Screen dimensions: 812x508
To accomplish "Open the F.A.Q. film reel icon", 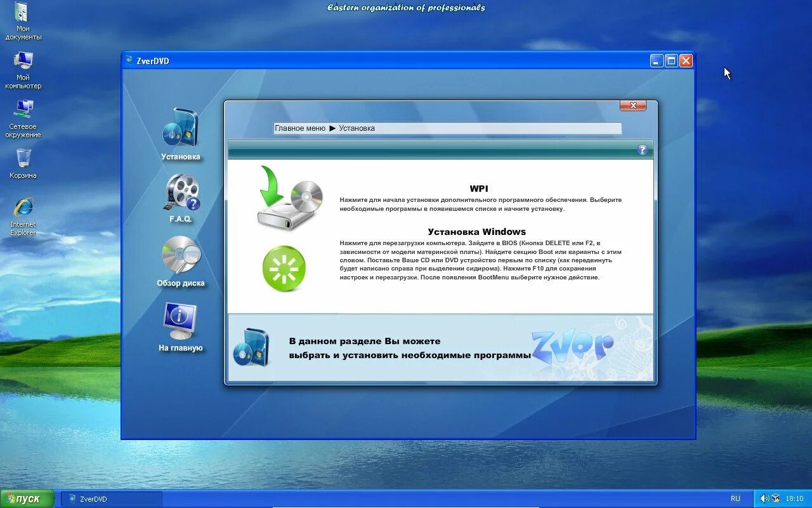I will (183, 192).
